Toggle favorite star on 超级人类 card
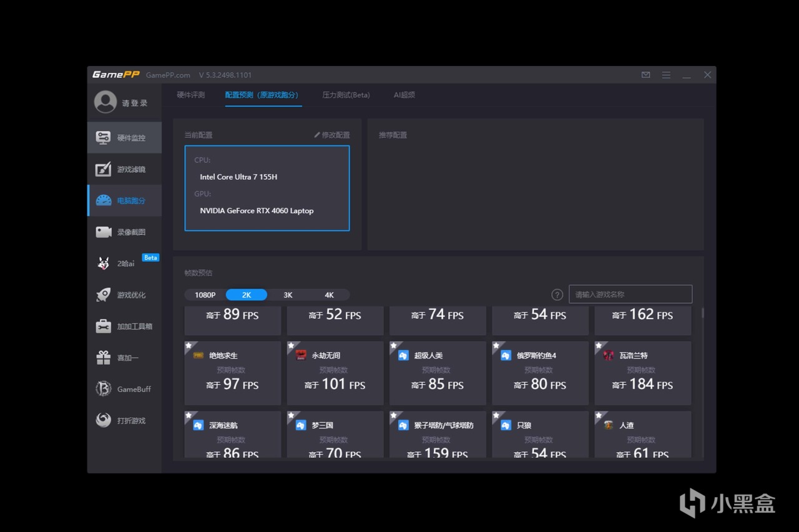The width and height of the screenshot is (799, 532). coord(393,345)
